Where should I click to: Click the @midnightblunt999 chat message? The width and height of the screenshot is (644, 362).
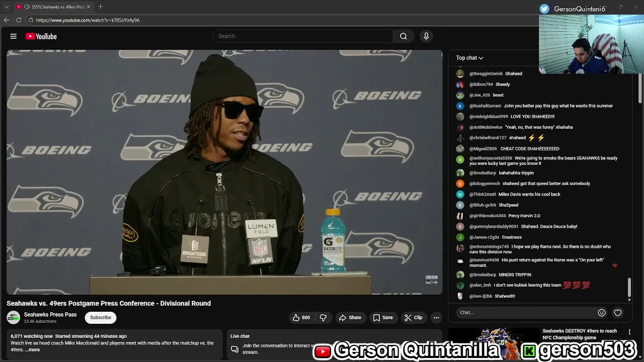533,117
